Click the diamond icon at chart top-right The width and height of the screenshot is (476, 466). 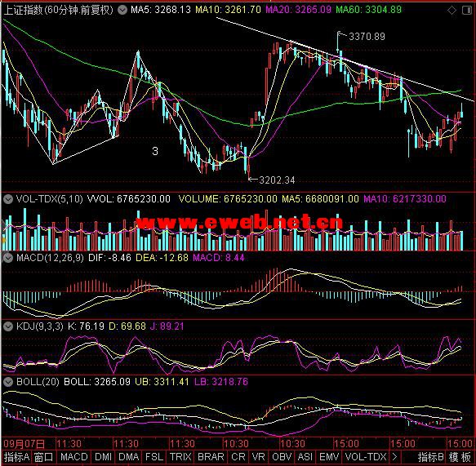(x=452, y=11)
